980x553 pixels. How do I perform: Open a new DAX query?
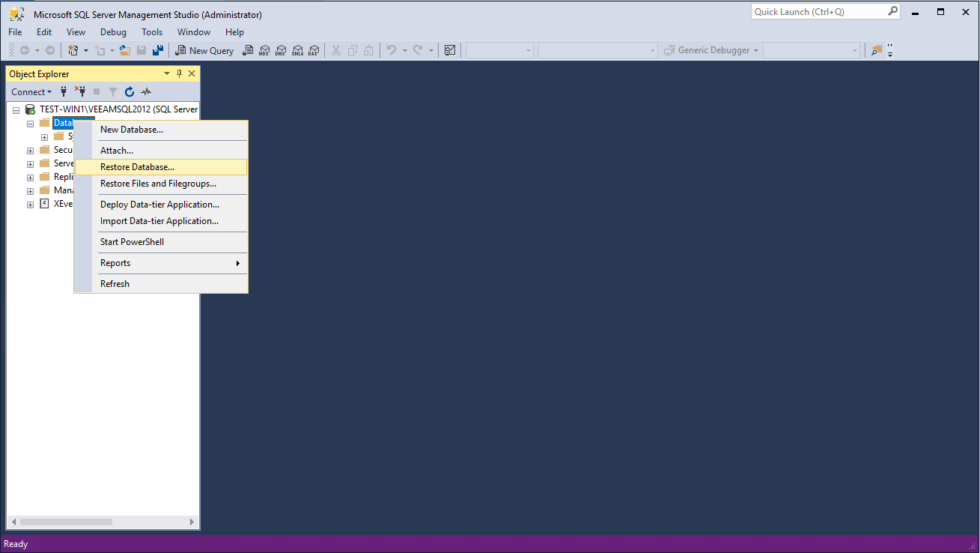[x=314, y=50]
